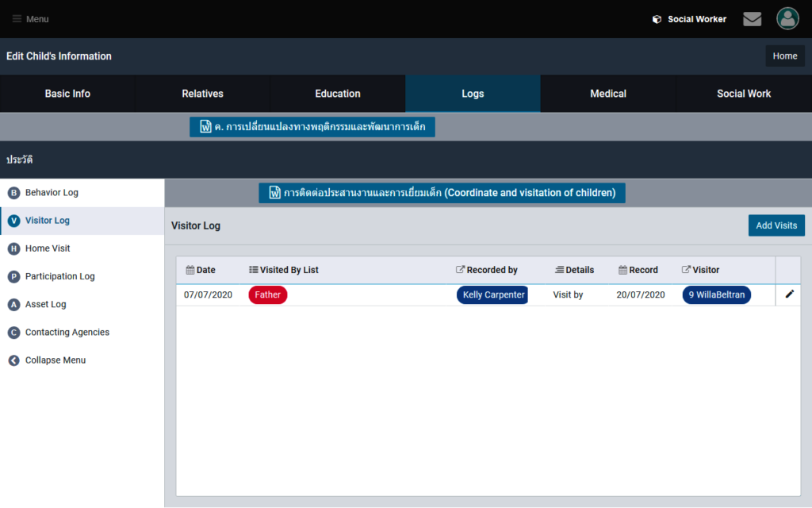The image size is (812, 508).
Task: Click the pencil edit icon in visit row
Action: click(789, 294)
